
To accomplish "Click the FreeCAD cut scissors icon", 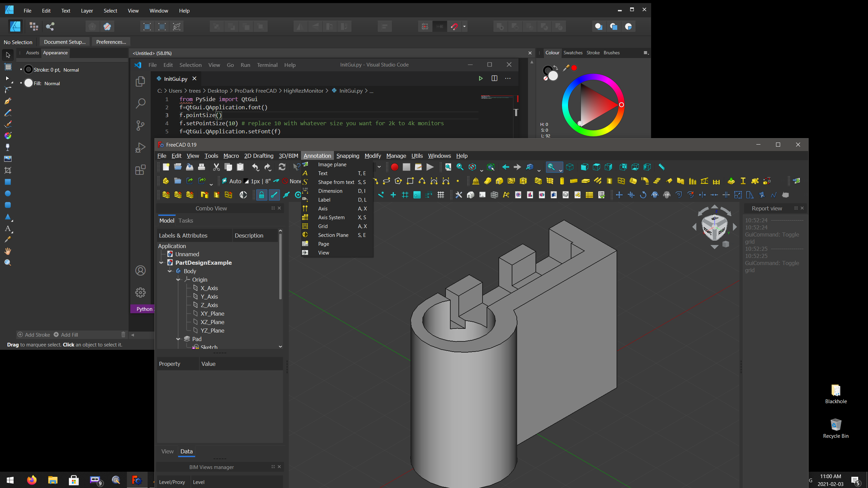I will pos(216,167).
